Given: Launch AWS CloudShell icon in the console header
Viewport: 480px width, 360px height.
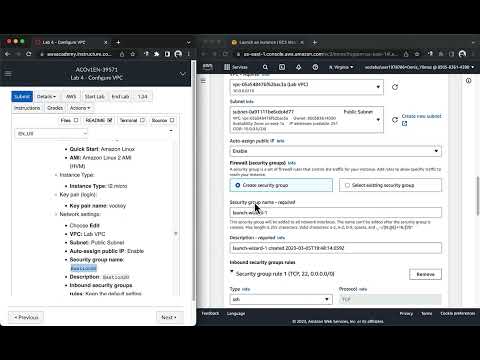Looking at the screenshot, I should [x=282, y=67].
